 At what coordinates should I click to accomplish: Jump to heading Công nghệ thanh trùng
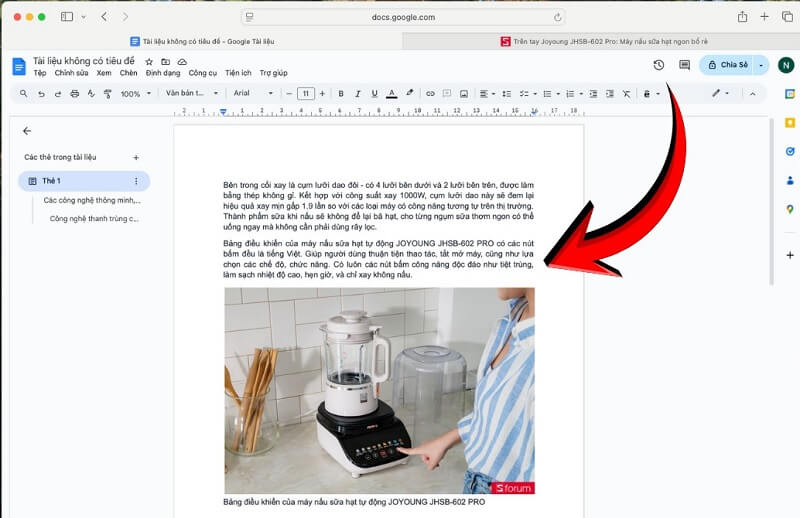[94, 218]
